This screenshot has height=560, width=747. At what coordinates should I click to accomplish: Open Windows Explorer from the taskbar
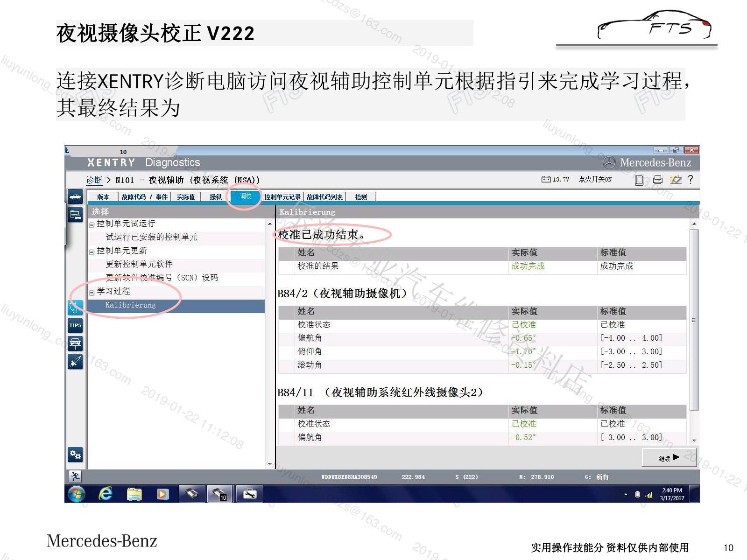point(134,494)
